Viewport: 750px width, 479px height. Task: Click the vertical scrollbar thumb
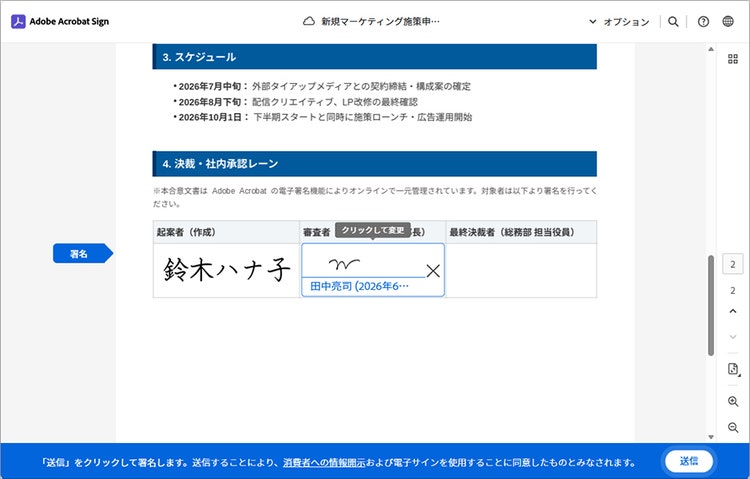click(711, 305)
